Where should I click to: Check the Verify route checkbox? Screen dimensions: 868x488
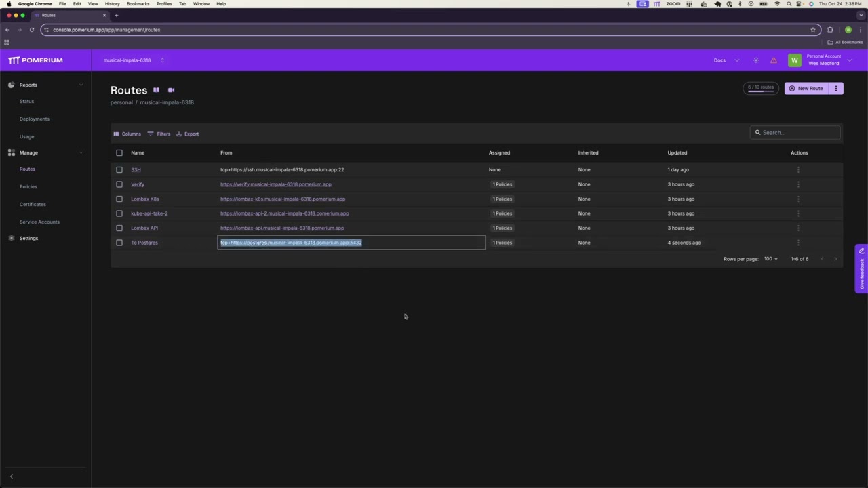point(119,184)
